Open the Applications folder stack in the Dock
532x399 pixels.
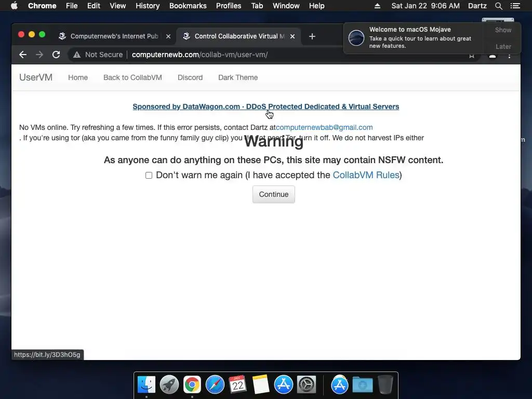(339, 385)
